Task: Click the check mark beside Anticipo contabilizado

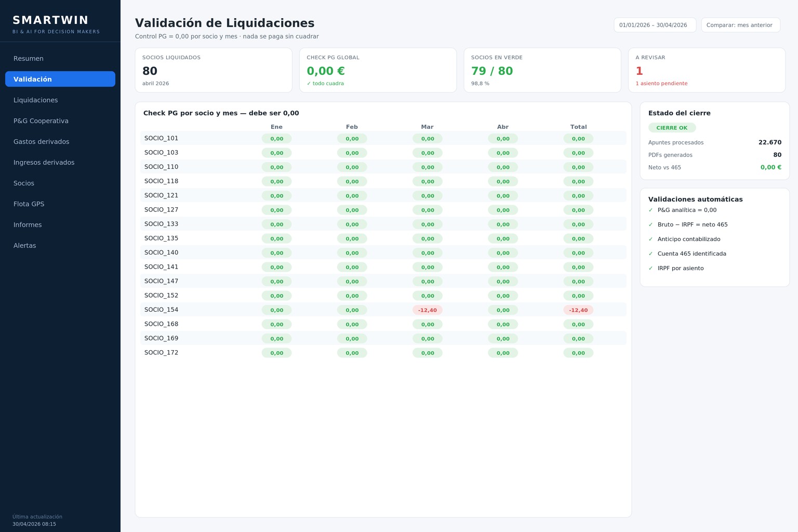Action: coord(650,240)
